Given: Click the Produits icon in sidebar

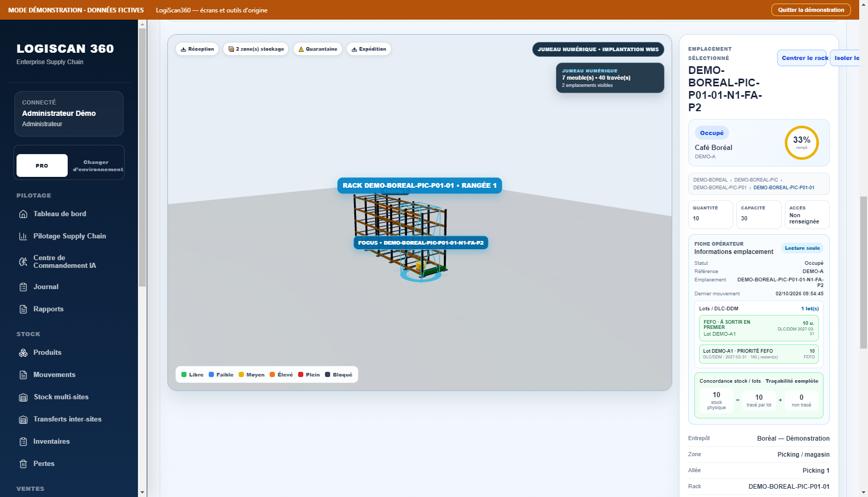Looking at the screenshot, I should click(x=23, y=353).
